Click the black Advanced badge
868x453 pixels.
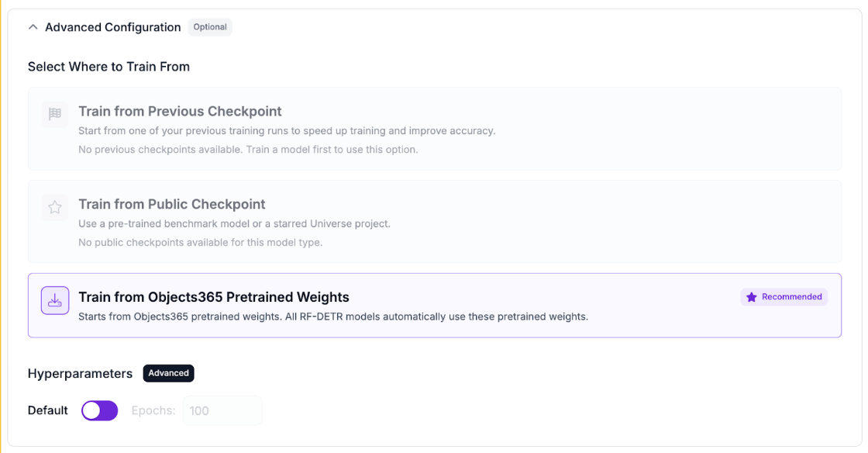point(168,373)
